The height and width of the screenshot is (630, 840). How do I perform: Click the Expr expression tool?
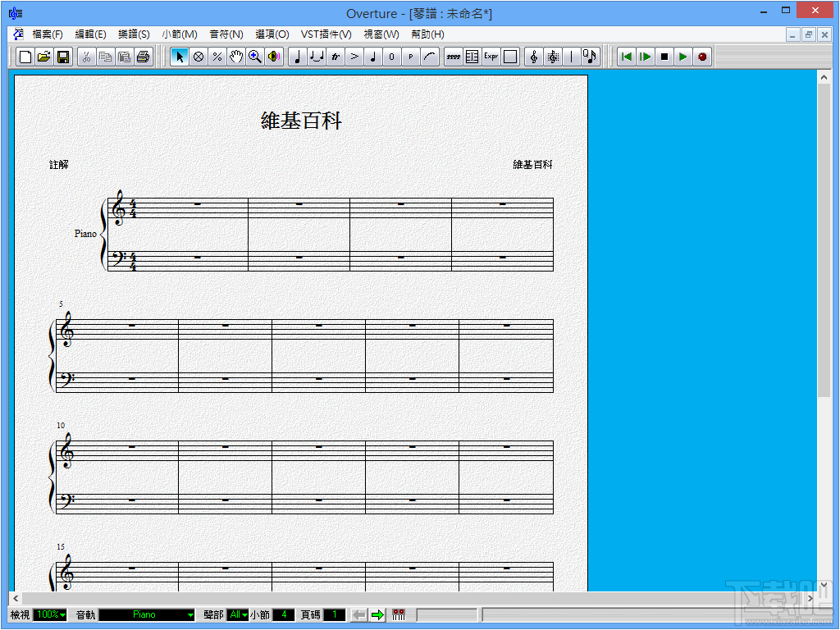(491, 57)
